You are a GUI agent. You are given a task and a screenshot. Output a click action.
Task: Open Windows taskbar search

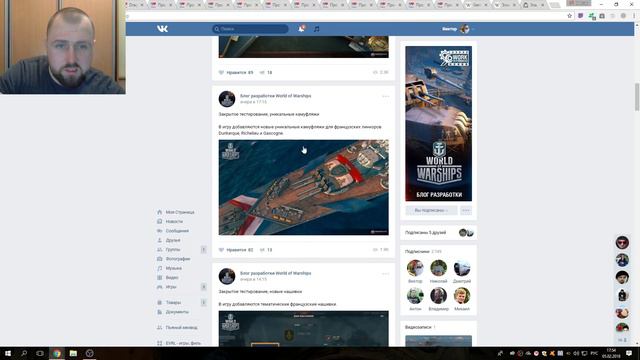[24, 353]
